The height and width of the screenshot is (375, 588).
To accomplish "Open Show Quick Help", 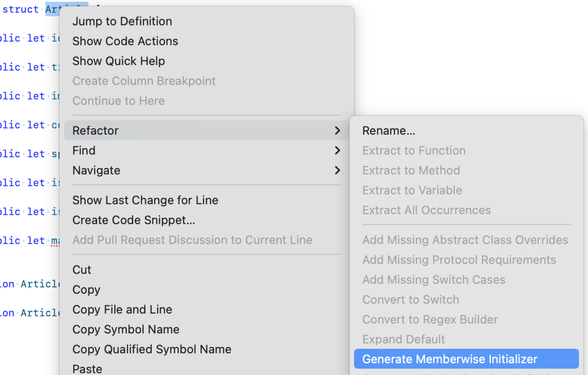I will pos(119,61).
